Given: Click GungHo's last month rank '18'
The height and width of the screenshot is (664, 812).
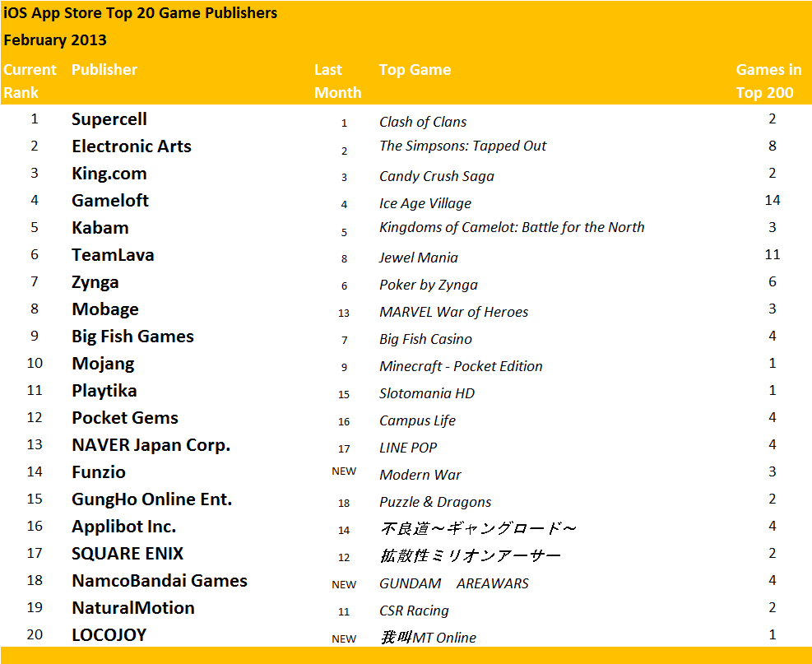Looking at the screenshot, I should click(344, 504).
